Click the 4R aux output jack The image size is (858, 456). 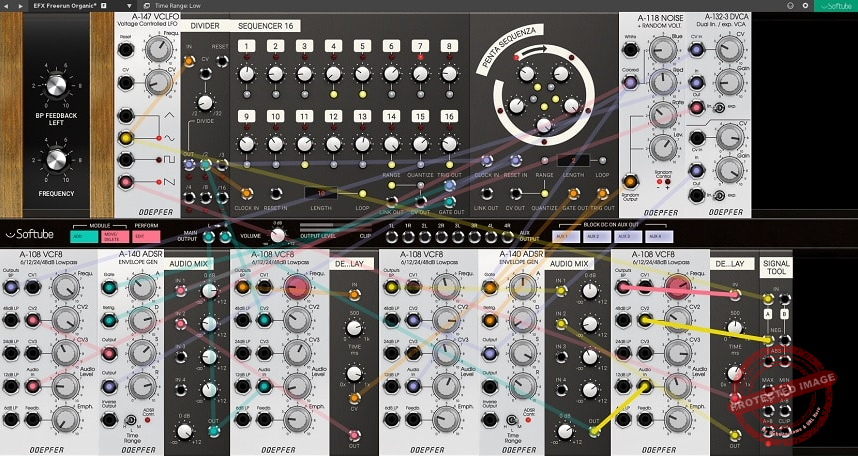[x=508, y=237]
